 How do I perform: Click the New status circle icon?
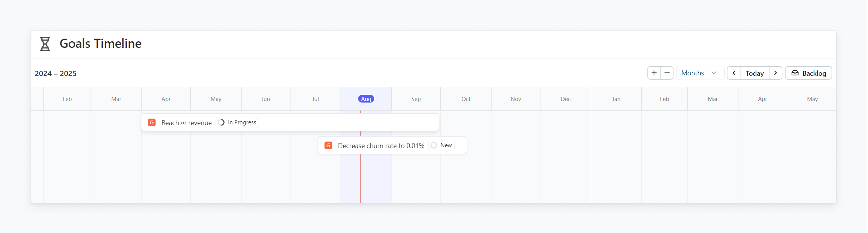point(434,145)
